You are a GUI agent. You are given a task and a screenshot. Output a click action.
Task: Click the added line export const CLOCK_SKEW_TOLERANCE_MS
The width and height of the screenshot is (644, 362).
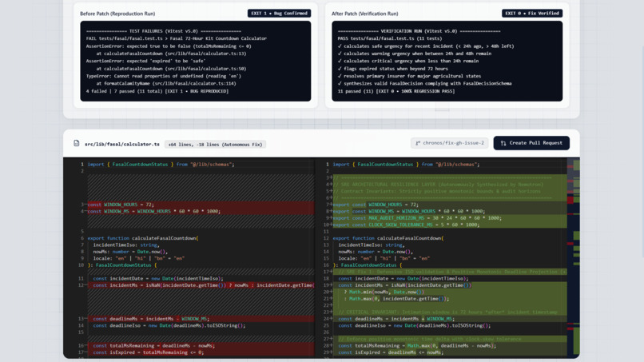point(450,225)
